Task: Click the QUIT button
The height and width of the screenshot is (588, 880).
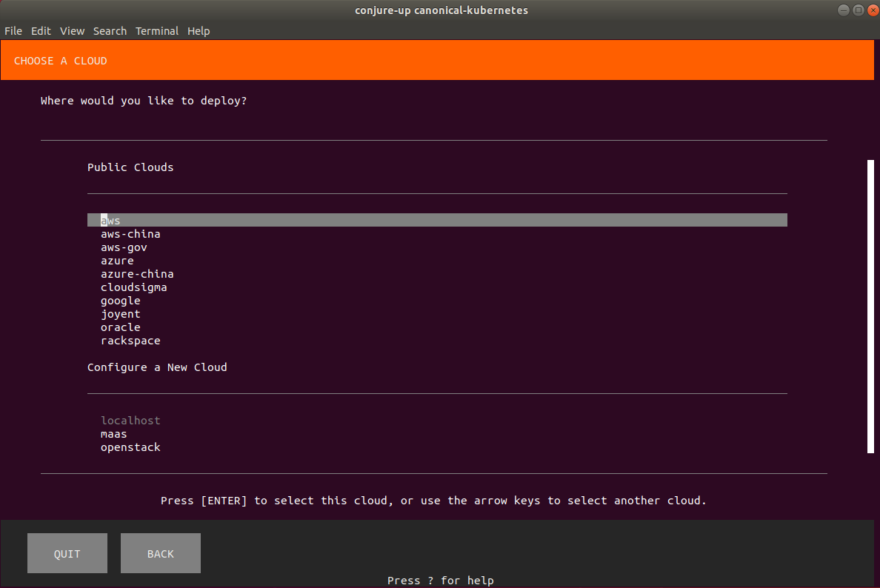Action: [x=67, y=553]
